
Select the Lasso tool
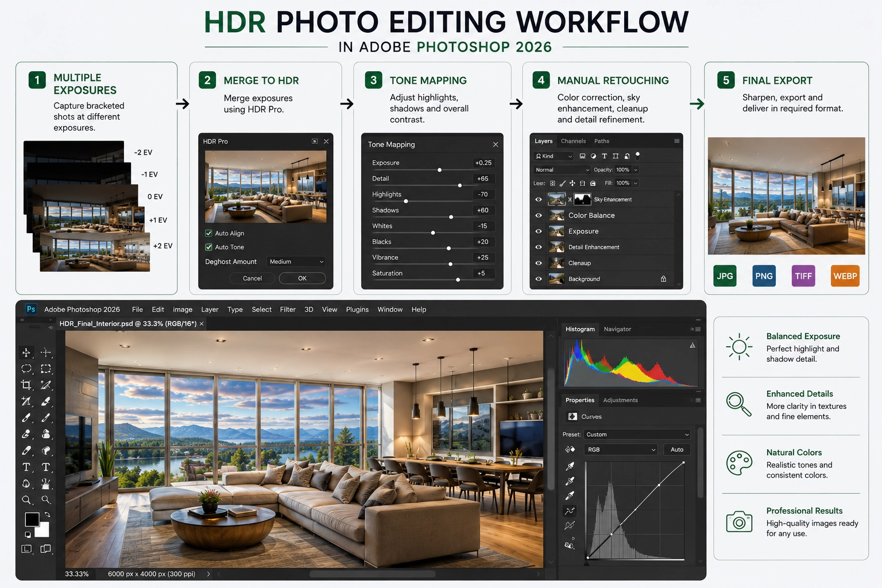tap(26, 369)
